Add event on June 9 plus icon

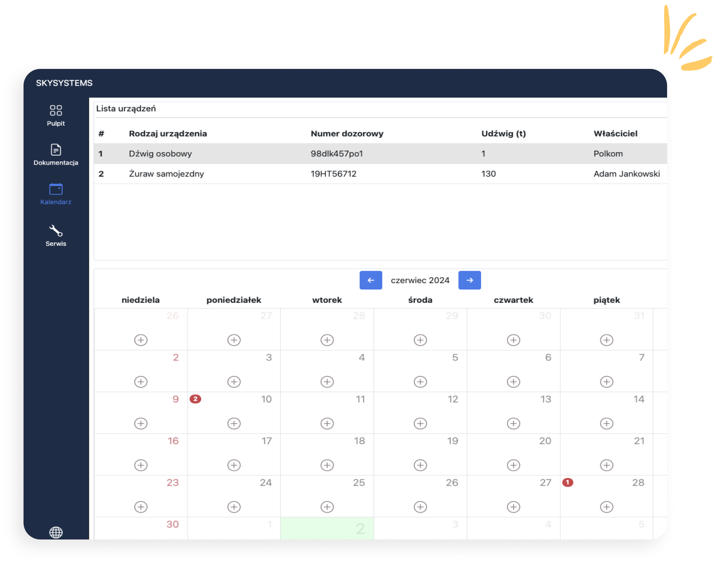(141, 424)
